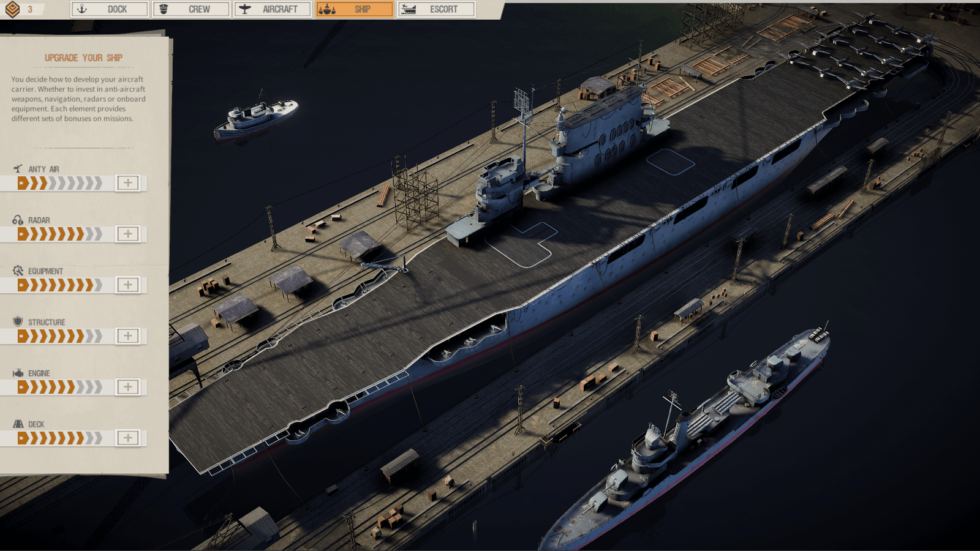Open the Aircraft tab
The image size is (980, 551).
273,9
